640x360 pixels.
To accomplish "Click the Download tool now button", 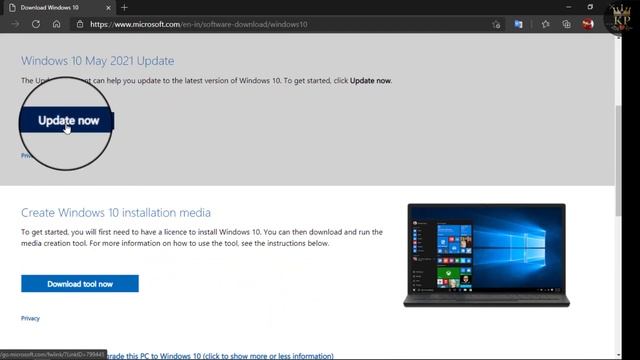I will tap(80, 284).
